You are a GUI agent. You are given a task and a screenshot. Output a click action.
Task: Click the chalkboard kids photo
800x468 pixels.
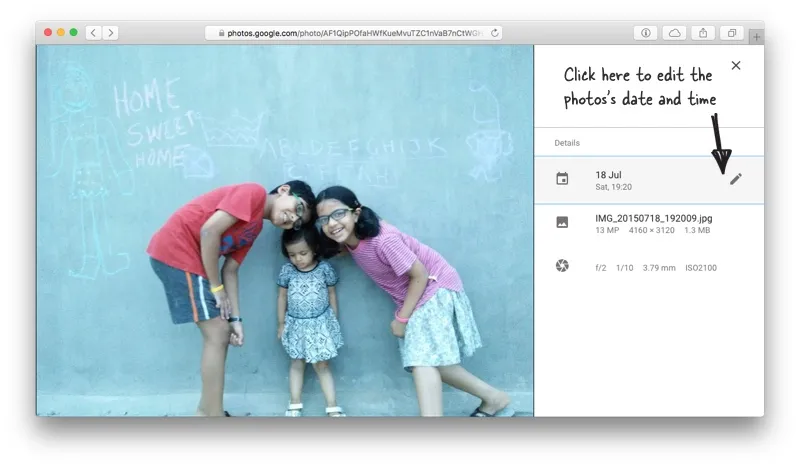[285, 230]
